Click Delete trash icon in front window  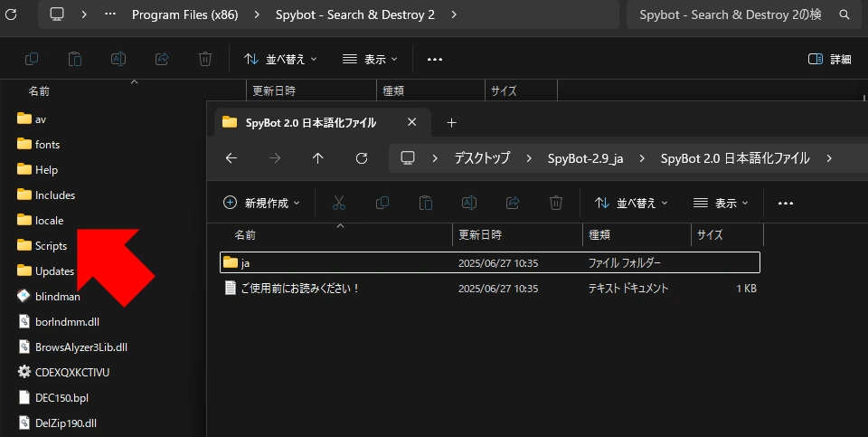[x=556, y=203]
